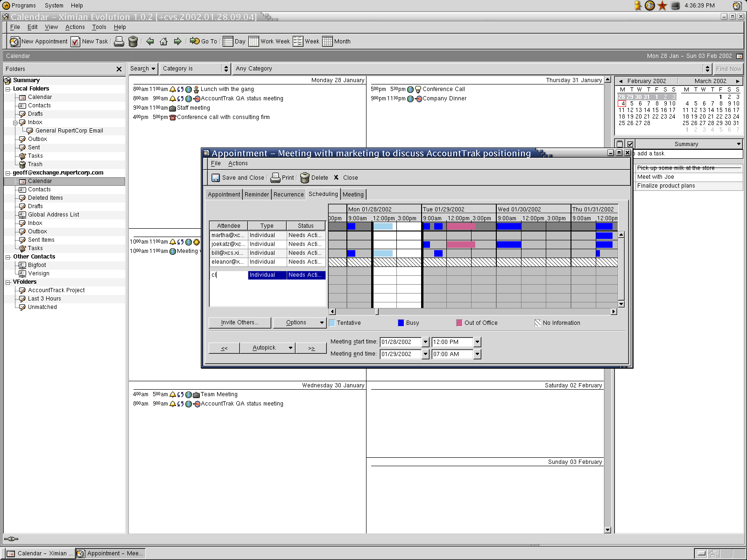Screen dimensions: 747x560
Task: Select the AccountTrack Project vfolder
Action: pyautogui.click(x=56, y=290)
